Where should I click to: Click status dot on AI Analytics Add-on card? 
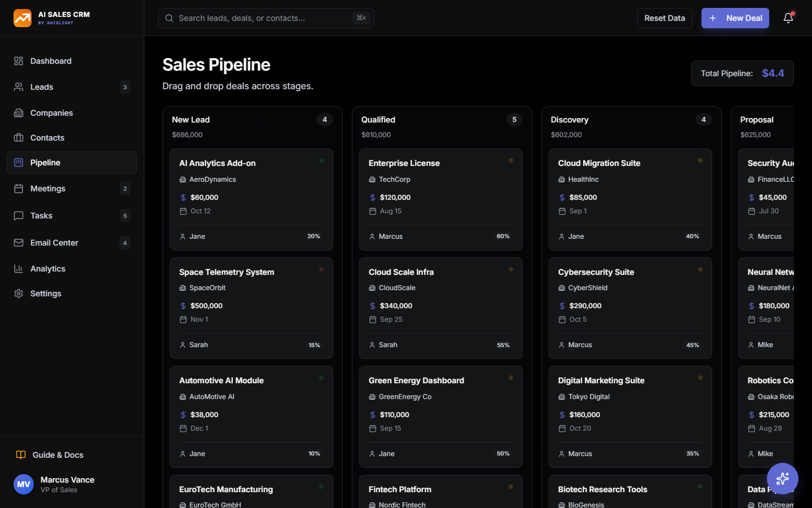coord(321,160)
